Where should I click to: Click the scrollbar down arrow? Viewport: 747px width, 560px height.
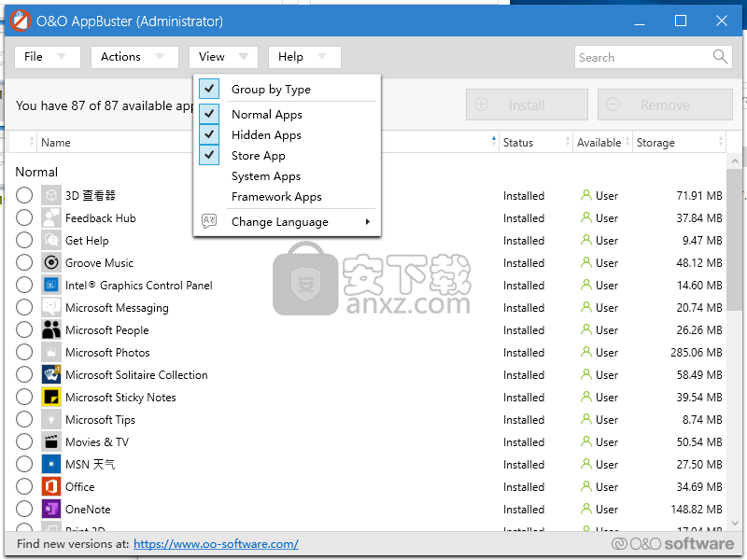tap(735, 523)
